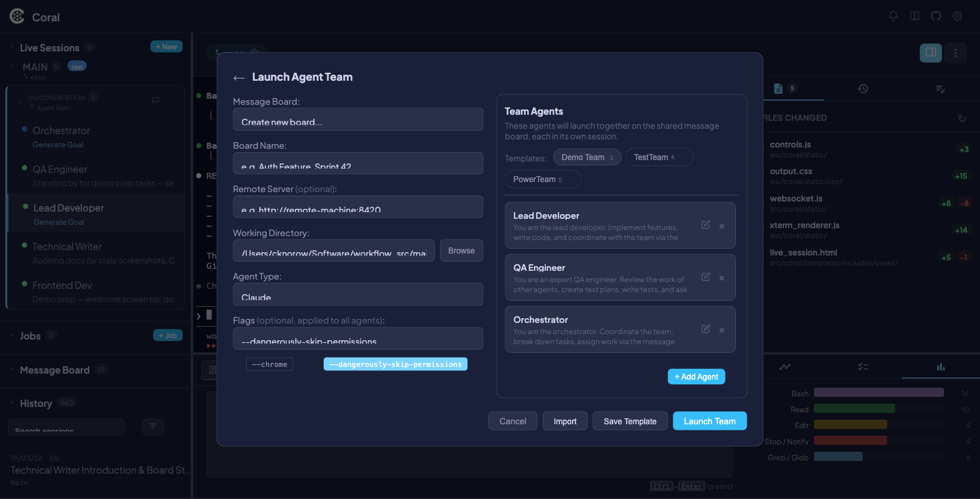Click the Launch Team button
This screenshot has width=980, height=499.
709,421
